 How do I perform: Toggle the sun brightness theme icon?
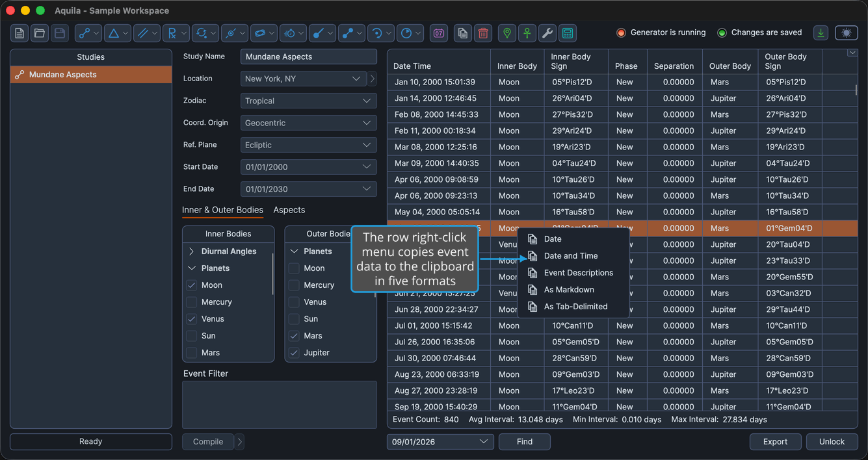pos(846,32)
